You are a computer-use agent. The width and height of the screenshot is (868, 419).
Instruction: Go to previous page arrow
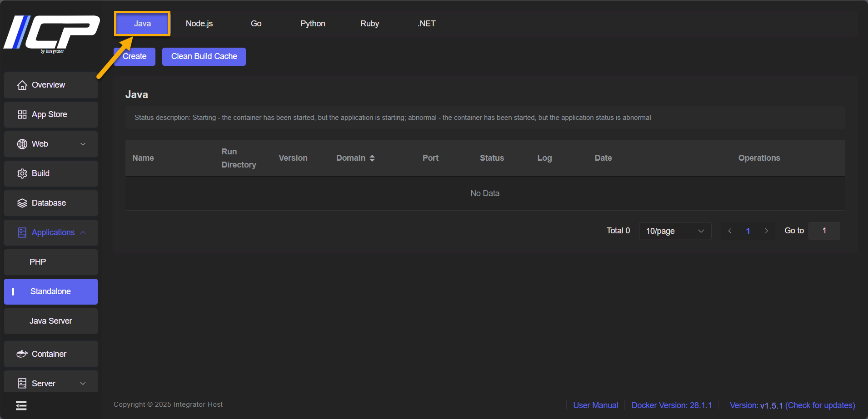pos(730,231)
